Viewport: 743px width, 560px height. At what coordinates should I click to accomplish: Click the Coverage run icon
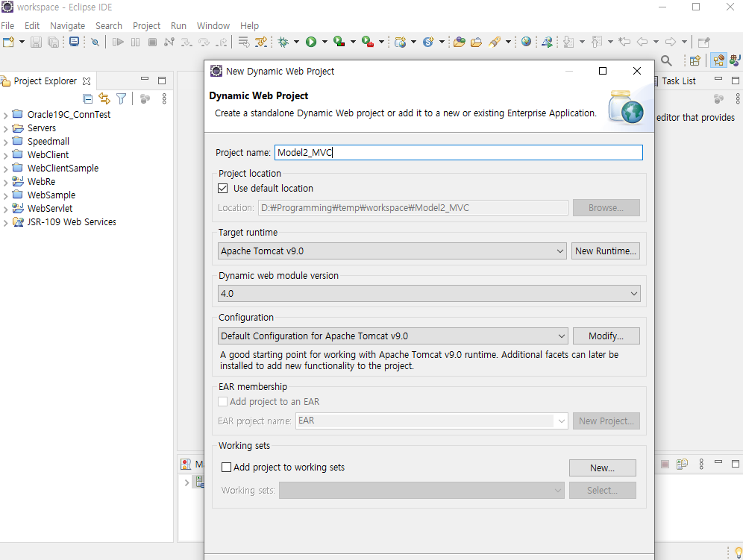click(339, 42)
